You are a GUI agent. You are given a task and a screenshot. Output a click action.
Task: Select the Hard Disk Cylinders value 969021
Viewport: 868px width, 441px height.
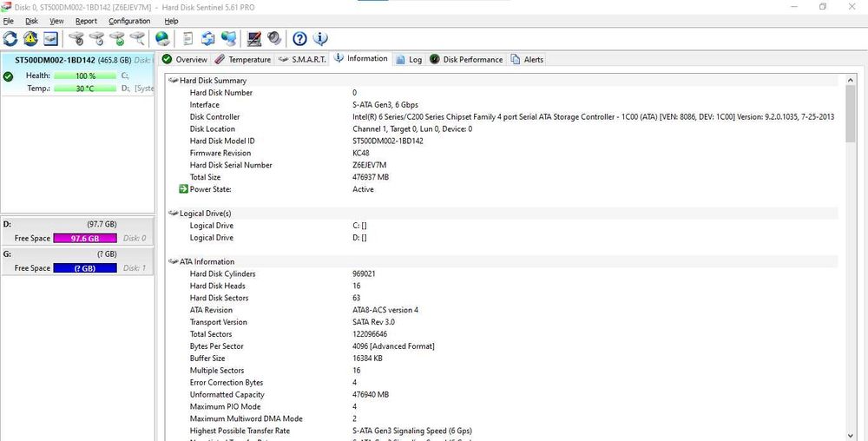tap(365, 274)
